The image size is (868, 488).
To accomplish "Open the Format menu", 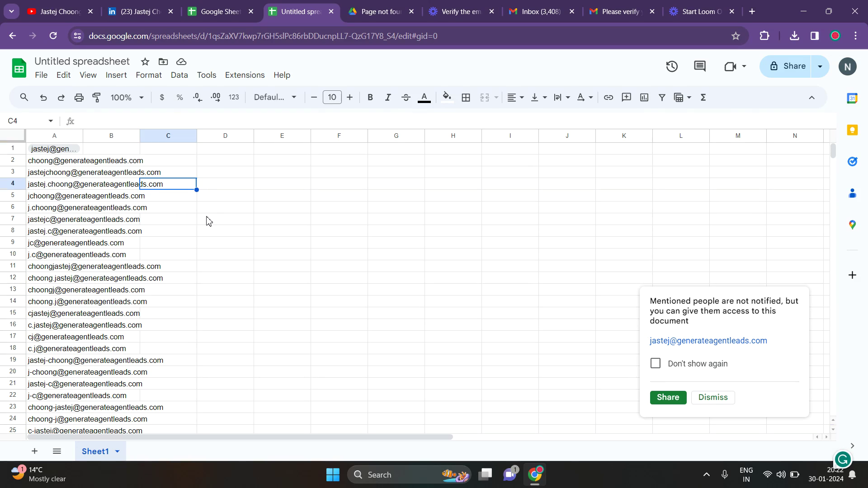I will [x=148, y=75].
